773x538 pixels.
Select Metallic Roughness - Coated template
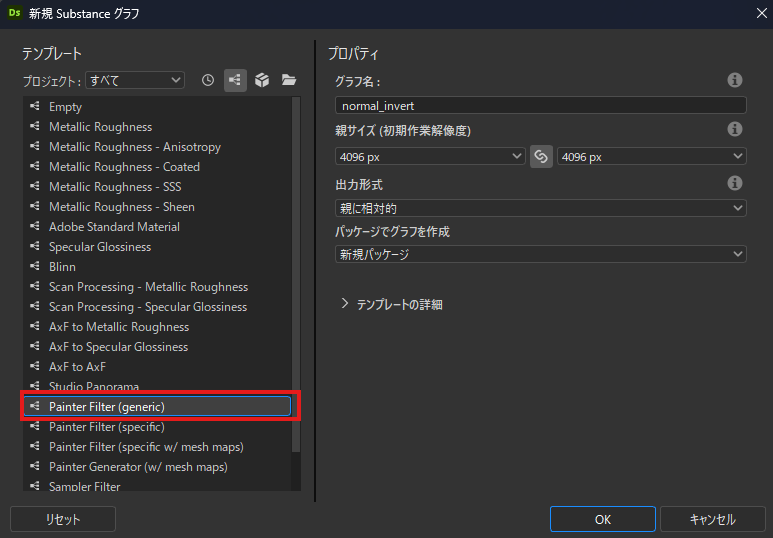157,167
